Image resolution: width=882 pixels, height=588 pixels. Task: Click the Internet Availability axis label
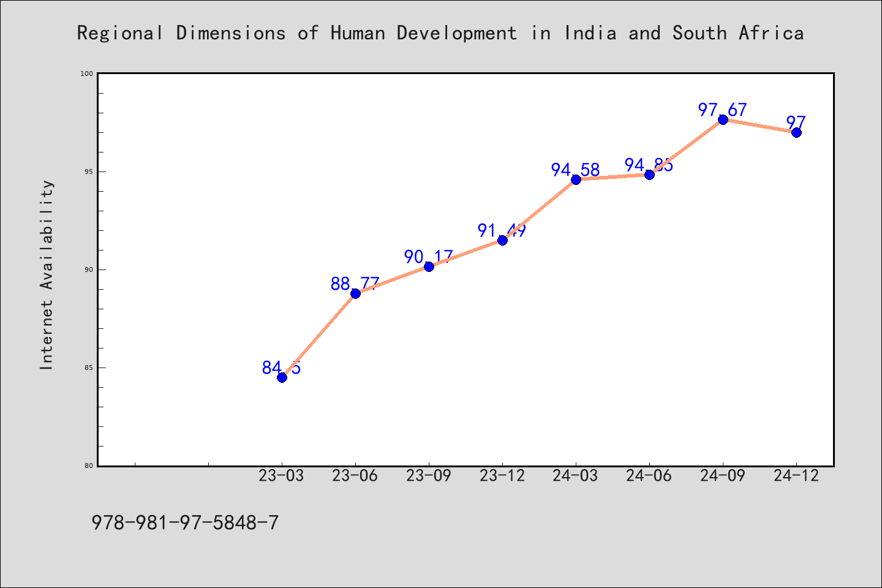pos(47,275)
